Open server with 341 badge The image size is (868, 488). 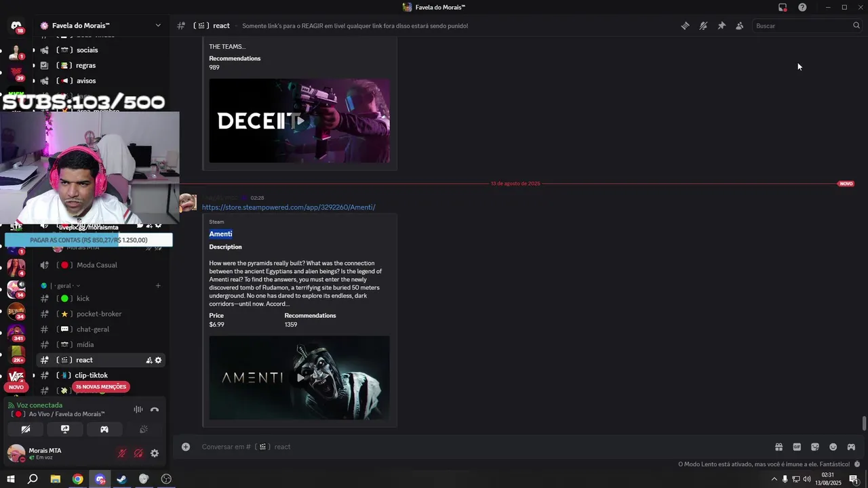tap(16, 333)
